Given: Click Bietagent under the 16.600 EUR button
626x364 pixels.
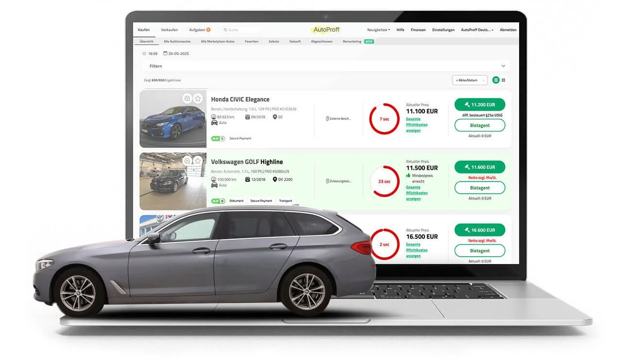Looking at the screenshot, I should [x=480, y=251].
